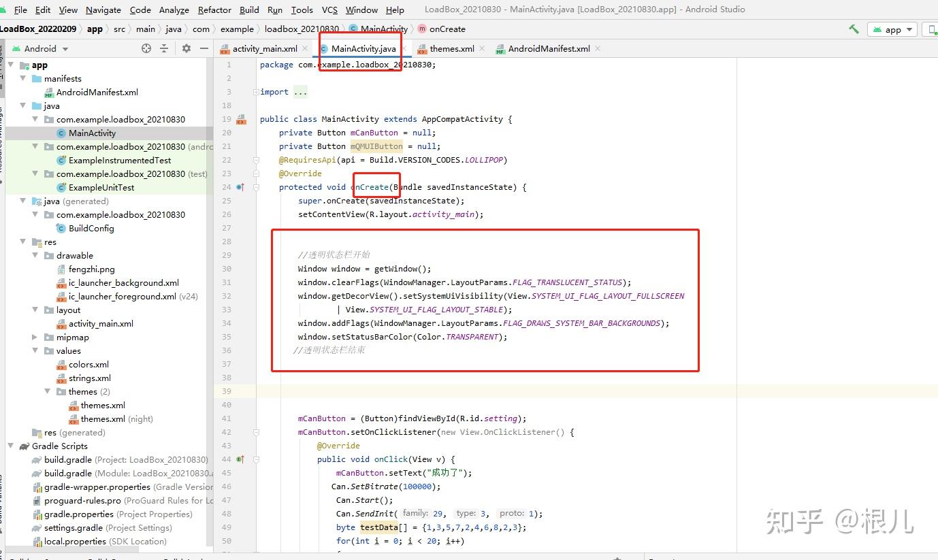Close the activity_main.xml editor tab
Image resolution: width=938 pixels, height=560 pixels.
(304, 49)
